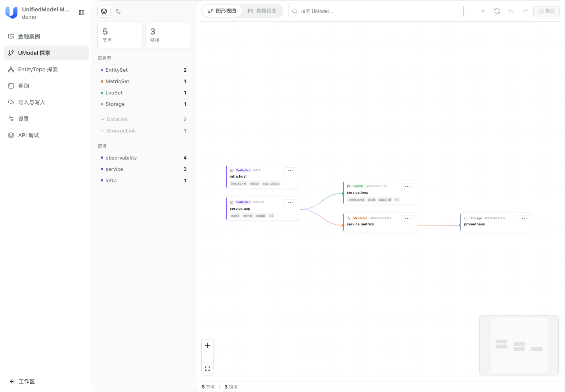This screenshot has height=392, width=565.
Task: Click the cube icon on service.app node
Action: [232, 202]
